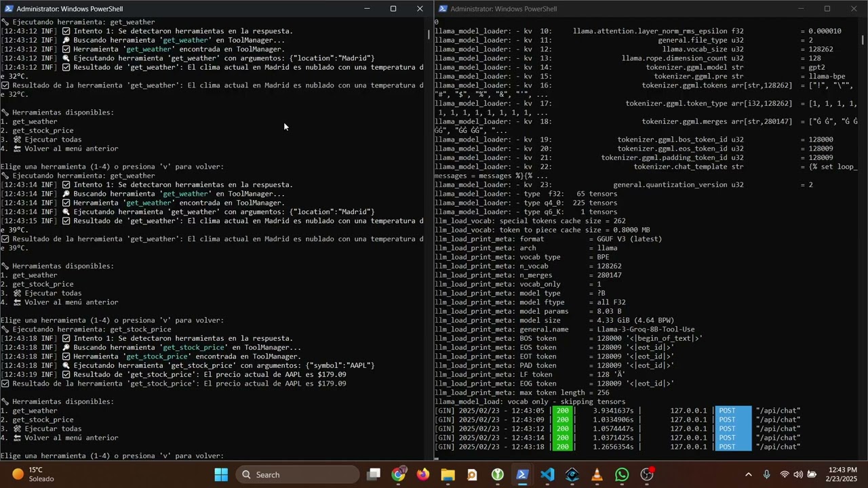868x488 pixels.
Task: Show hidden icons in the system tray
Action: [x=748, y=474]
